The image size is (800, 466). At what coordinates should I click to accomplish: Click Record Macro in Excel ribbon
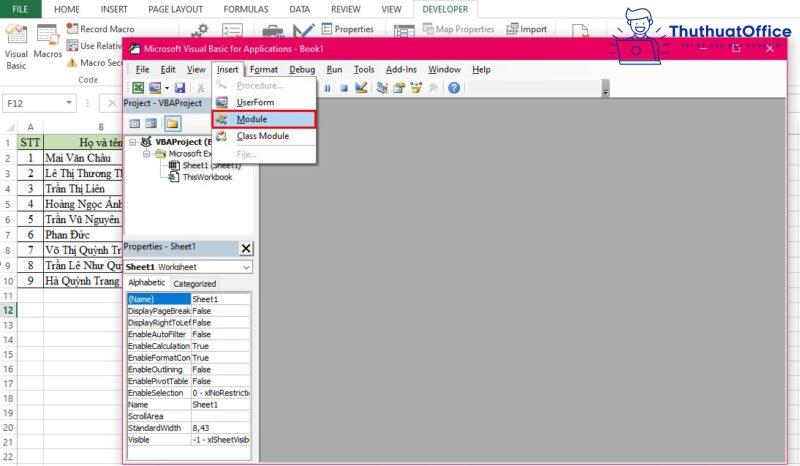[x=101, y=29]
